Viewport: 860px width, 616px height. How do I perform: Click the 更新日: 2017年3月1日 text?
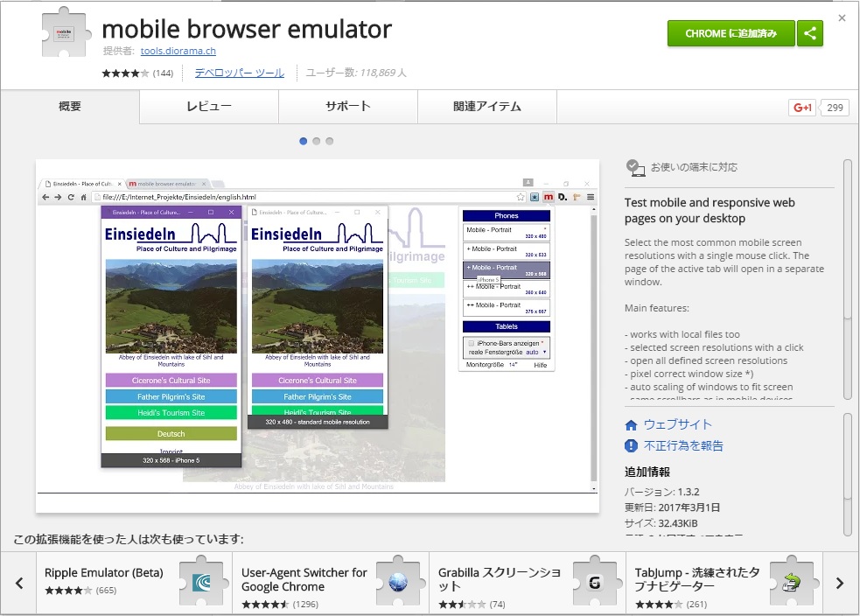coord(673,507)
